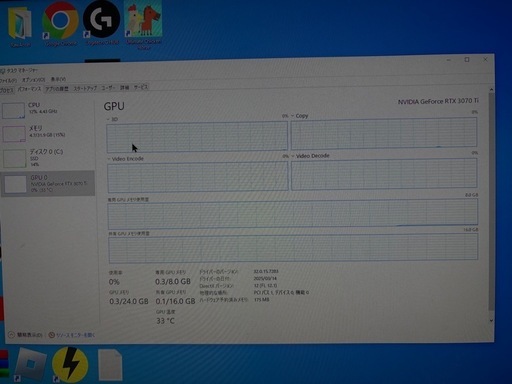The image size is (512, 384).
Task: Click the GPU heading title
Action: [114, 106]
